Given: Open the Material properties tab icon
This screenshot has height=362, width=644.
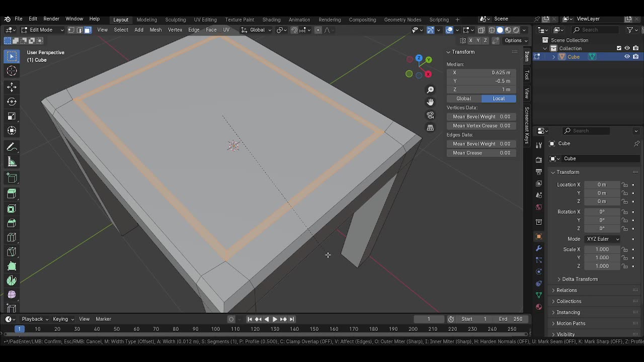Looking at the screenshot, I should (x=539, y=307).
